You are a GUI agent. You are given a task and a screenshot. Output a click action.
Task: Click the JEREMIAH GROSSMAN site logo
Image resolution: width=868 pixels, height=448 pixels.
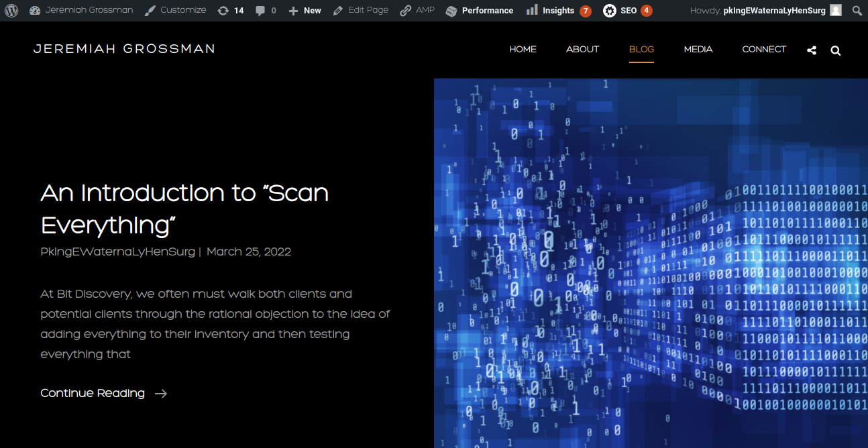tap(124, 49)
